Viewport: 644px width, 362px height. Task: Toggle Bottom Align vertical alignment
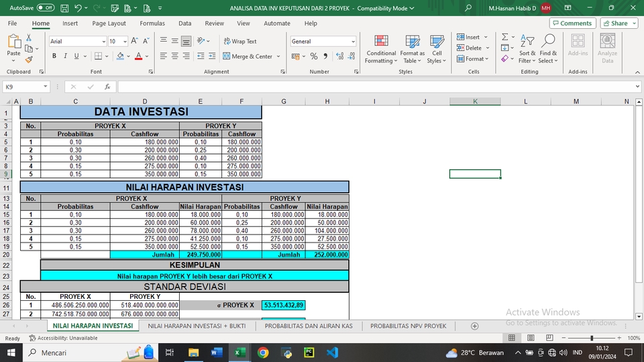coord(186,41)
